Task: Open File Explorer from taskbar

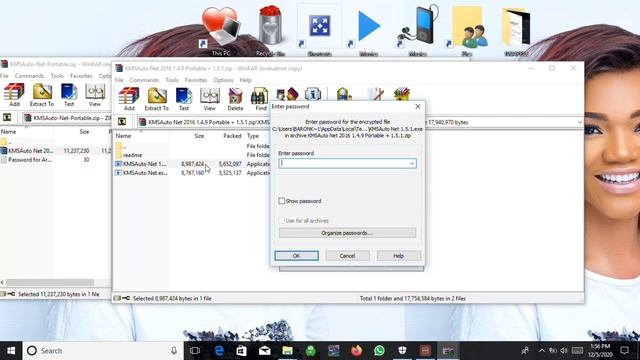Action: coord(288,351)
